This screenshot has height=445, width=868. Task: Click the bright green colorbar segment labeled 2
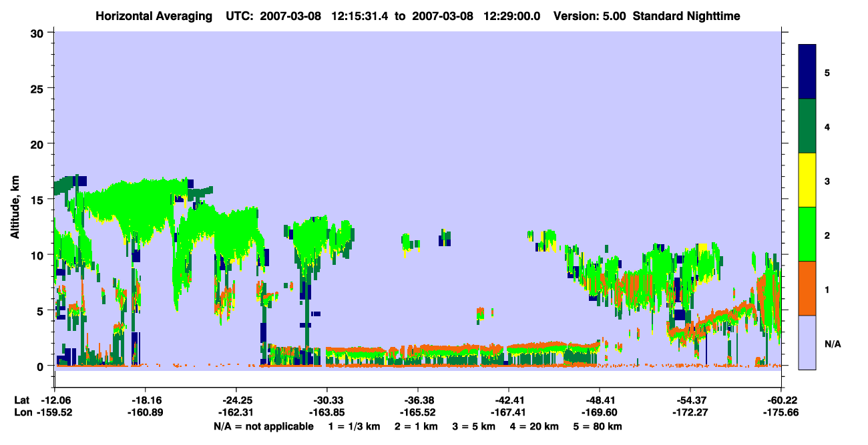click(x=807, y=234)
